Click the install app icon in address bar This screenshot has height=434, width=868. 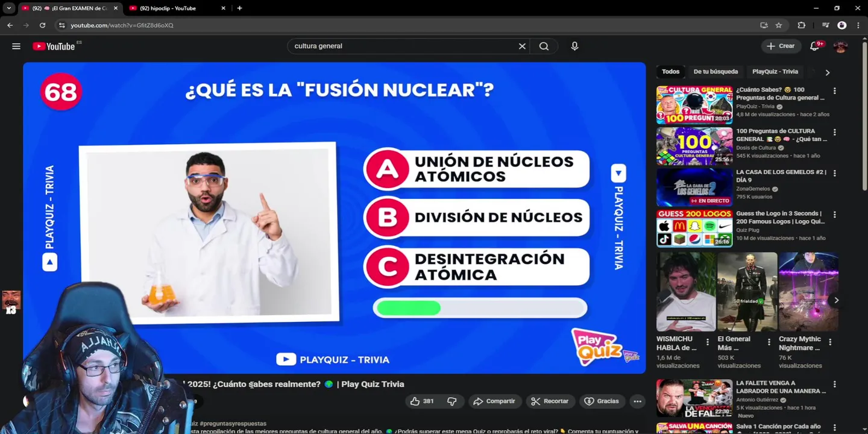tap(764, 25)
